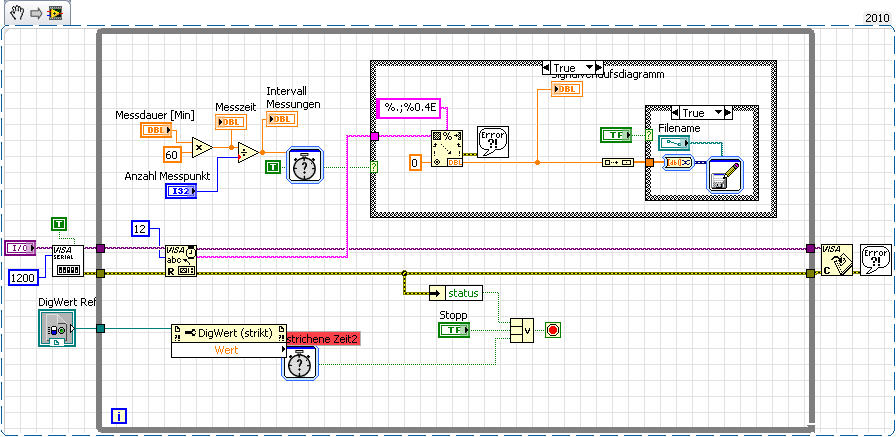Click the 2010 version label
896x437 pixels.
pos(877,18)
